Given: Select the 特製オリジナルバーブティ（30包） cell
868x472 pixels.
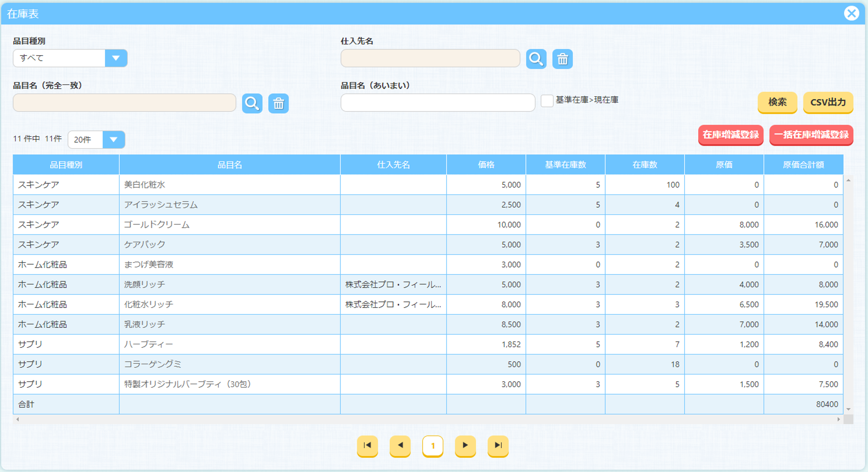Looking at the screenshot, I should pyautogui.click(x=230, y=384).
